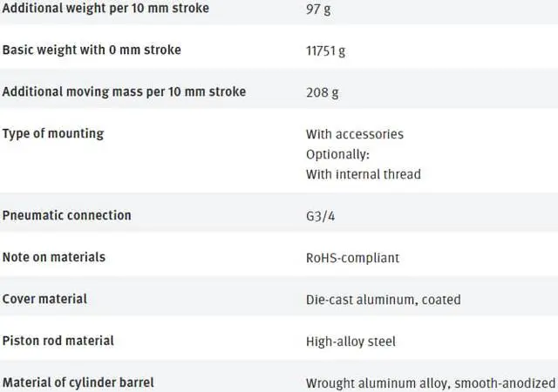Viewport: 558px width, 392px height.
Task: Click the "Die-cast aluminum, coated" value
Action: [384, 300]
